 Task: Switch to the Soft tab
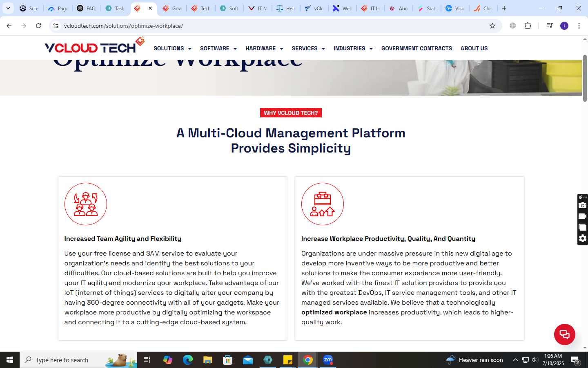pos(229,8)
